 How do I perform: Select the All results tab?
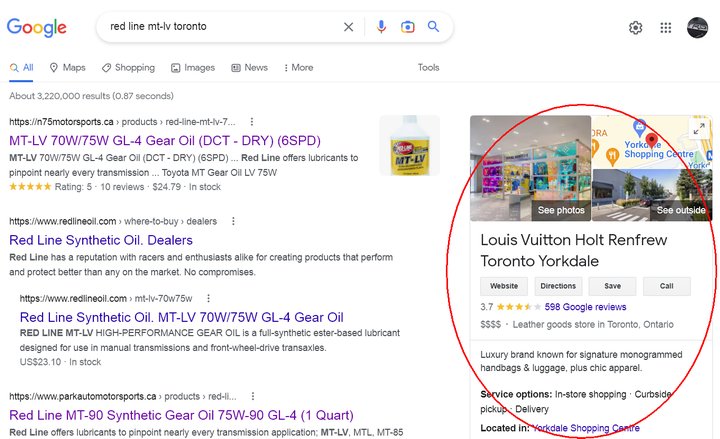click(22, 68)
